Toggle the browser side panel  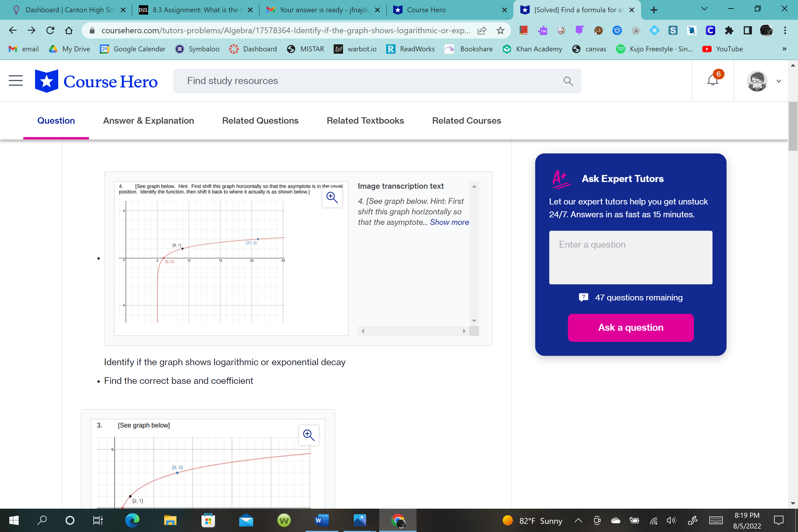(x=748, y=31)
